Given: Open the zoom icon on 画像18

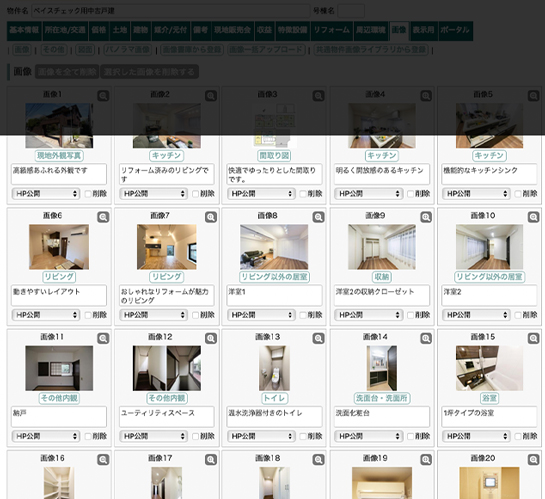Looking at the screenshot, I should [318, 460].
